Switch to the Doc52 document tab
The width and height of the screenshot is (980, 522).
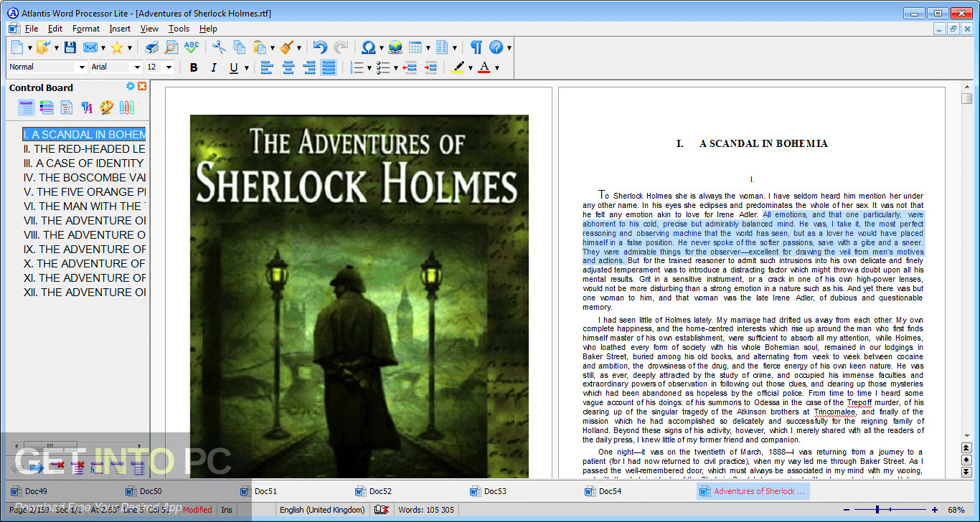[x=380, y=491]
